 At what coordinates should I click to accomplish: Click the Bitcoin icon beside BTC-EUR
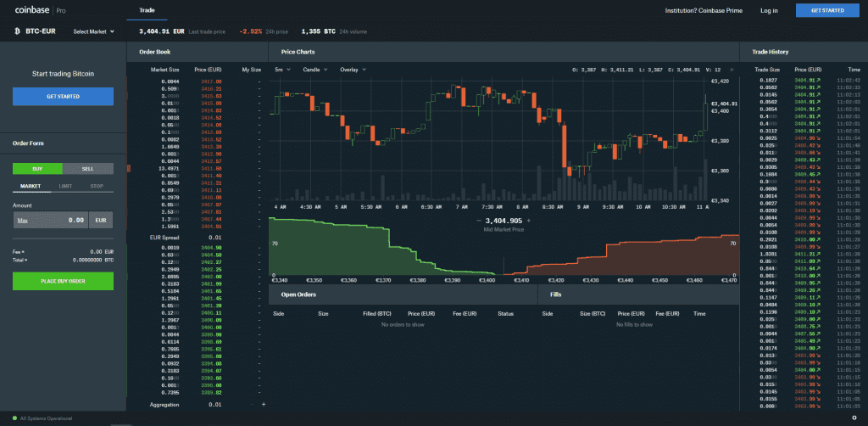18,31
